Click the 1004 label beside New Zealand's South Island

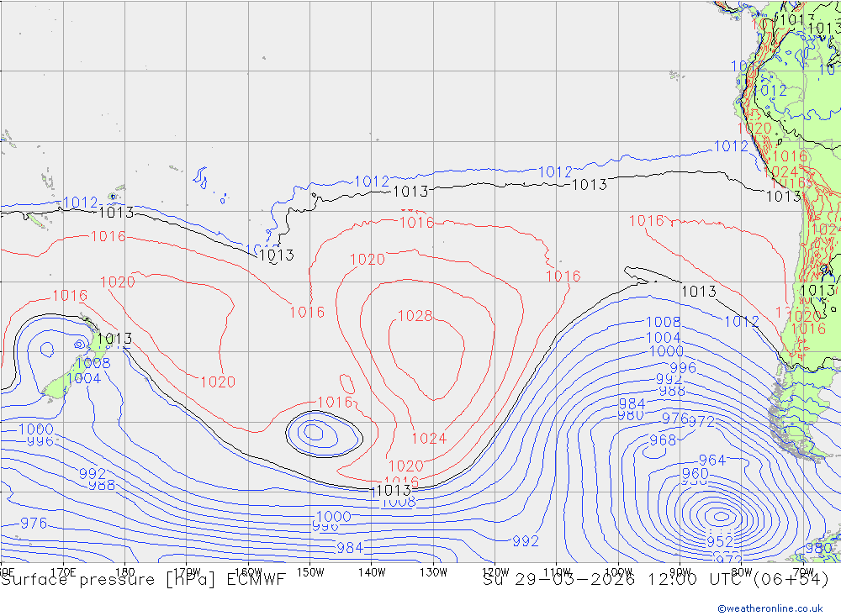point(83,378)
